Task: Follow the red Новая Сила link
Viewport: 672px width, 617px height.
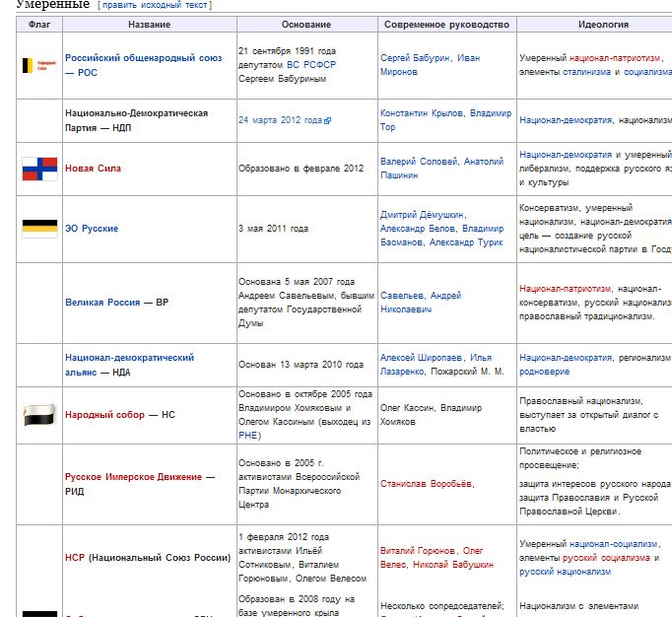Action: click(x=93, y=169)
